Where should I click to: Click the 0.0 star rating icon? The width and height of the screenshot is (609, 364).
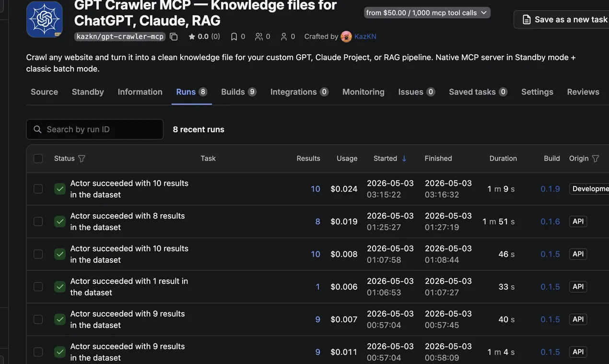(x=192, y=36)
